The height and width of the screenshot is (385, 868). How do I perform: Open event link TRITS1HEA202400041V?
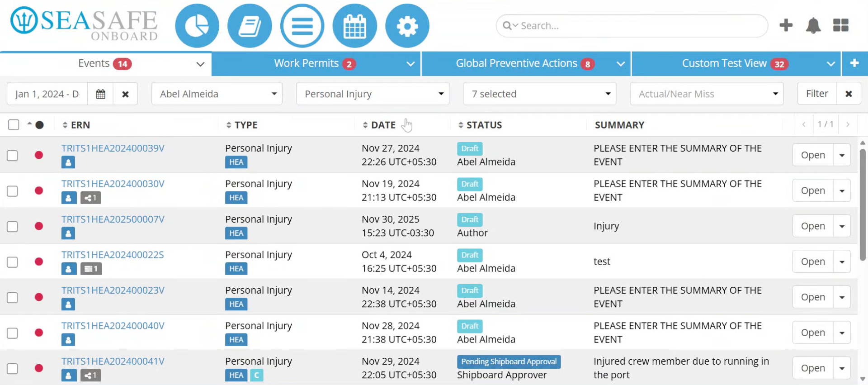coord(113,361)
